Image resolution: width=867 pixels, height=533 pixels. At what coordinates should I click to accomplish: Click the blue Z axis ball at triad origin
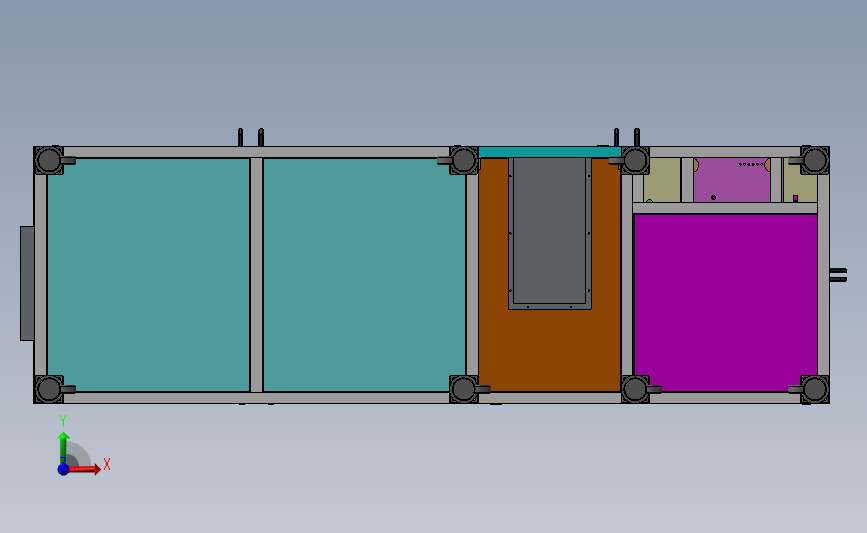coord(63,469)
